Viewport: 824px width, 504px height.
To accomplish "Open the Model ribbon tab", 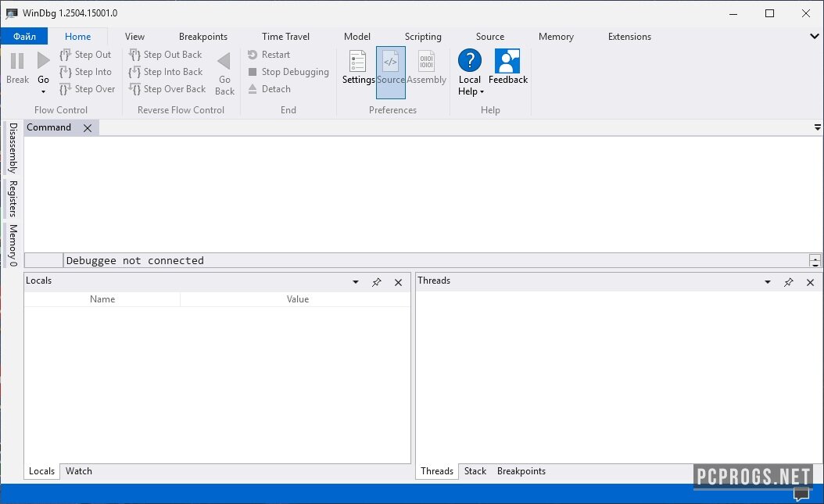I will [x=356, y=36].
